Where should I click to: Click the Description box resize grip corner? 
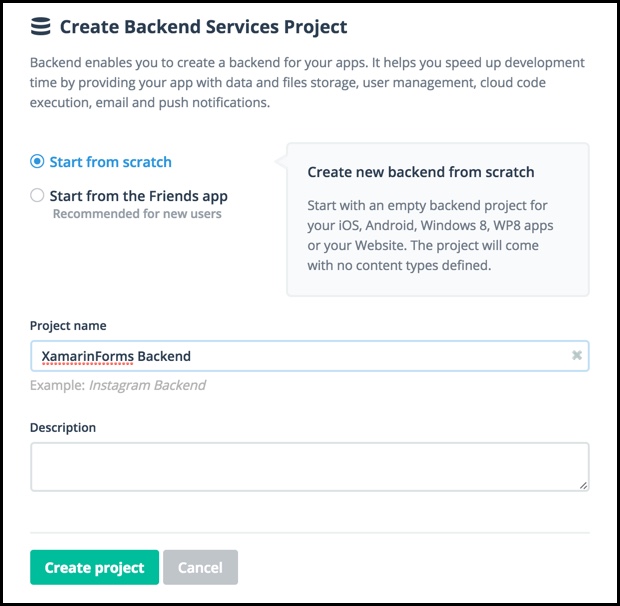pyautogui.click(x=583, y=485)
